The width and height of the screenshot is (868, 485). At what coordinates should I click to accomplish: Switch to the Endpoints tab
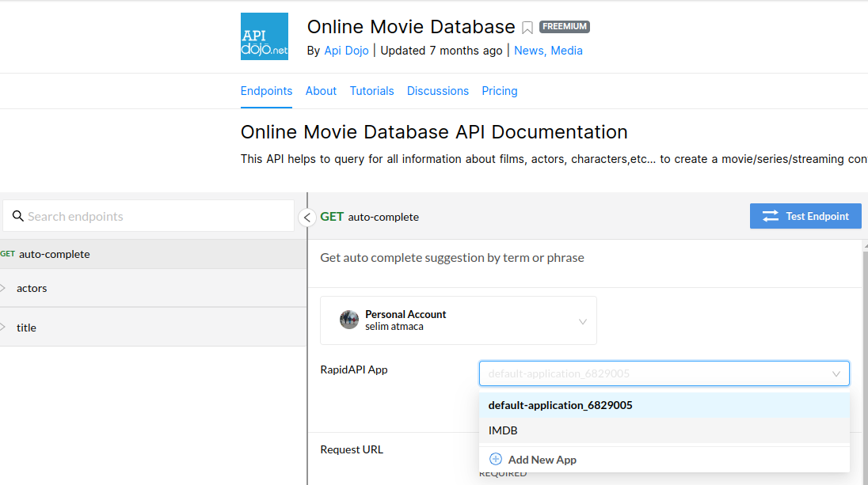(x=266, y=91)
